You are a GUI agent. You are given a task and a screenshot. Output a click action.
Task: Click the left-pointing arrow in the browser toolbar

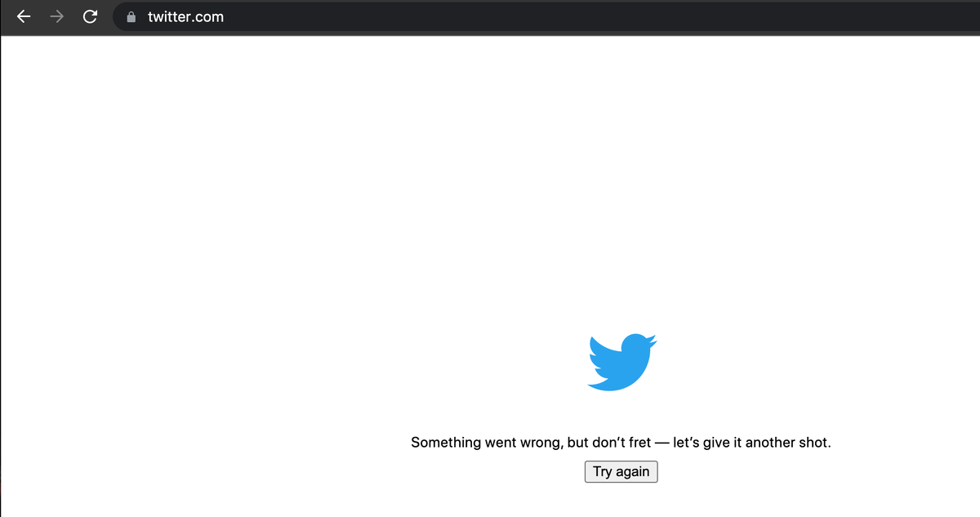point(24,16)
